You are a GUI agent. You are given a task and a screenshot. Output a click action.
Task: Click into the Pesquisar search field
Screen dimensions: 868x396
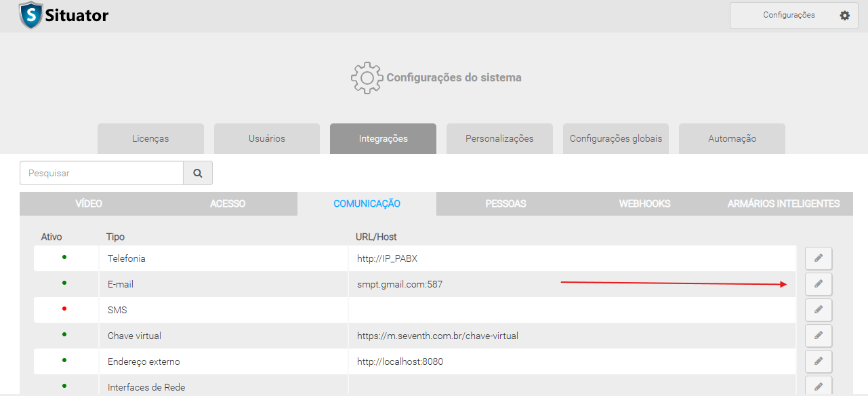[102, 173]
